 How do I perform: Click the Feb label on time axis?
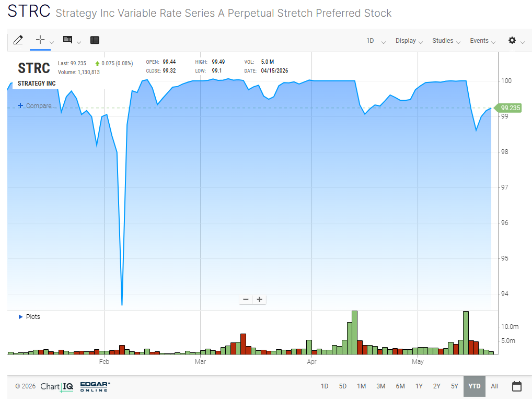[104, 362]
